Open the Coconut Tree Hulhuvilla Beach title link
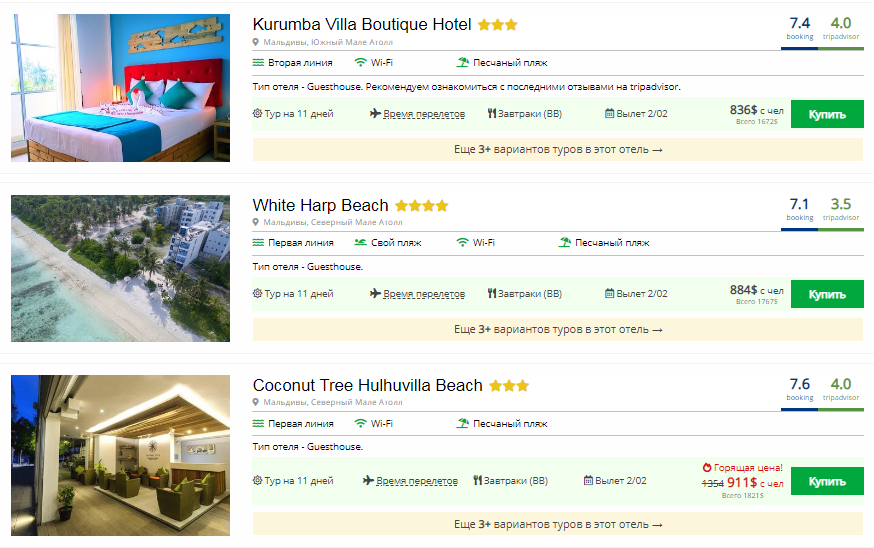874x548 pixels. [x=367, y=385]
